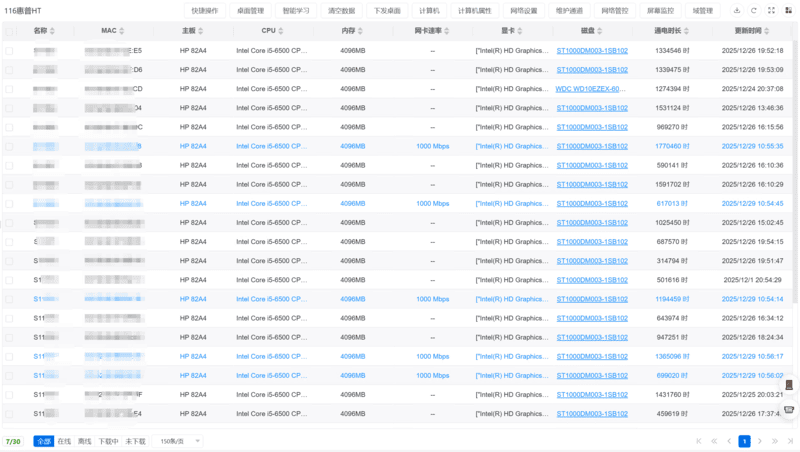Click the floating shopping cart icon

coord(789,409)
